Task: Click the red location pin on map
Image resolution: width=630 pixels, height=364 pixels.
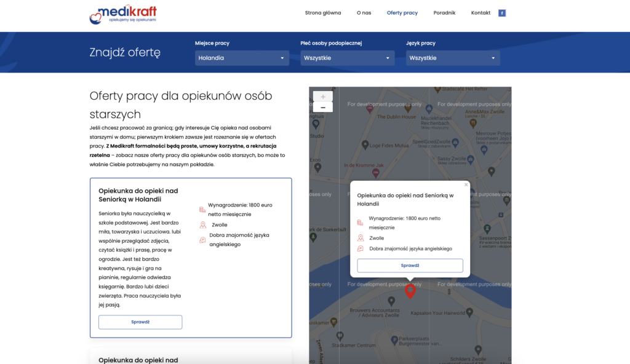Action: 410,290
